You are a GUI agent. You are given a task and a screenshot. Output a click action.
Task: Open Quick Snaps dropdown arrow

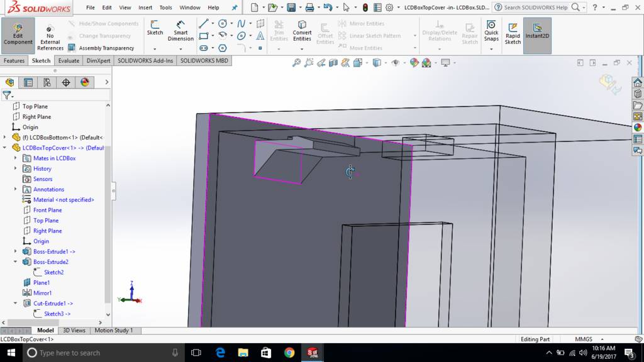click(x=491, y=49)
